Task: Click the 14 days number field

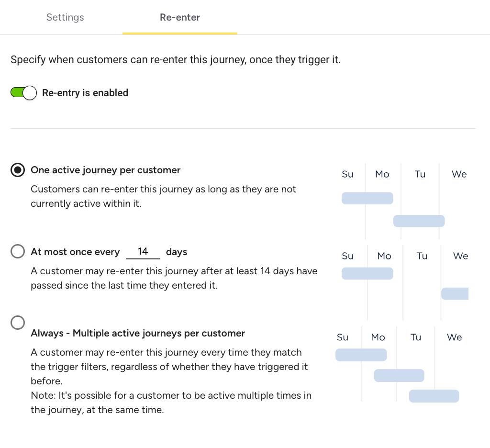Action: point(143,252)
